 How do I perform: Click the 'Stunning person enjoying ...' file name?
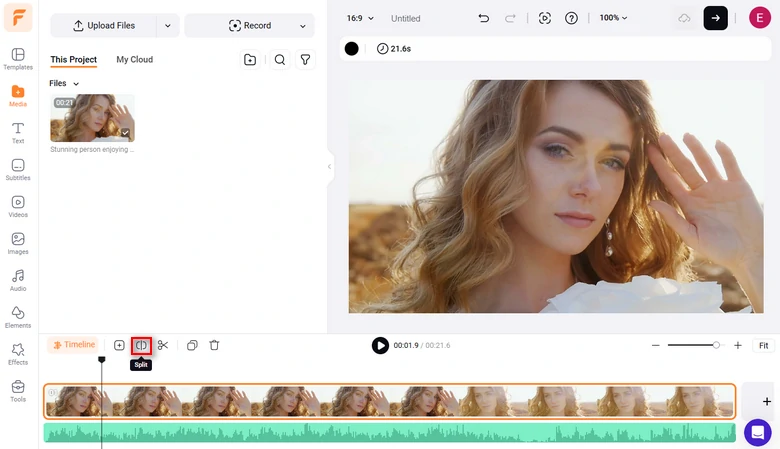pyautogui.click(x=92, y=149)
